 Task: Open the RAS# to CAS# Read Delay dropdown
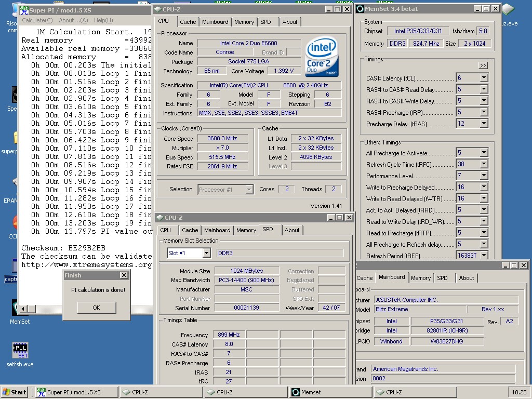tap(484, 89)
